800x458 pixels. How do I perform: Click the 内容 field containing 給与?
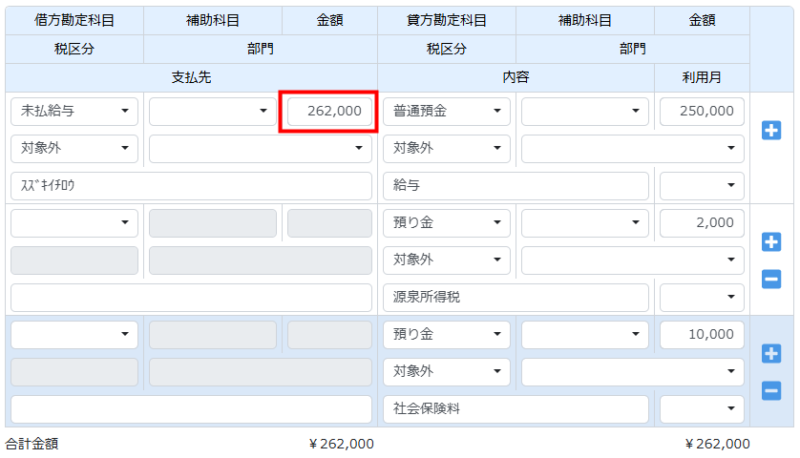click(x=516, y=186)
